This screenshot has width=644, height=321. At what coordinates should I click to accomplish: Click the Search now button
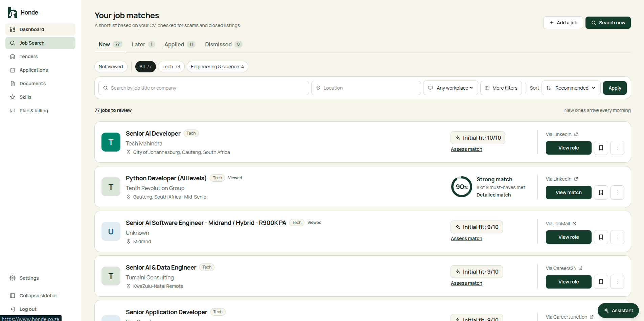pyautogui.click(x=608, y=23)
